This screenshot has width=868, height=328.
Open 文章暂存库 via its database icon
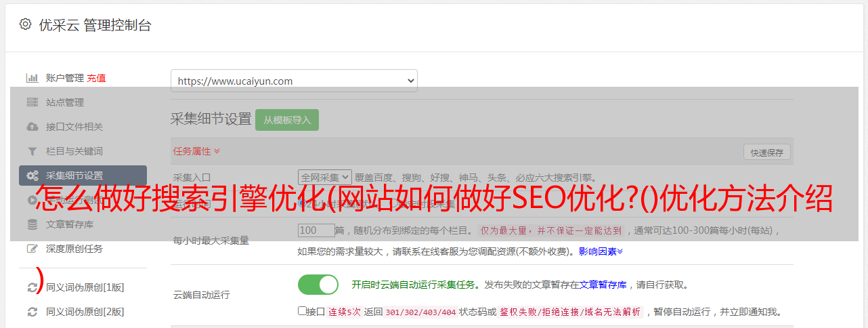[x=32, y=224]
